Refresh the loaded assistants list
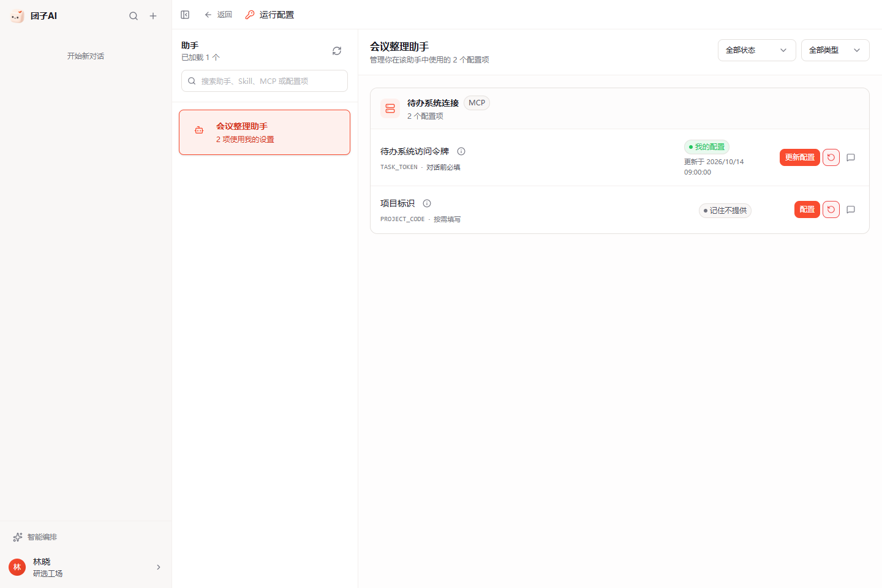Image resolution: width=882 pixels, height=588 pixels. (337, 51)
